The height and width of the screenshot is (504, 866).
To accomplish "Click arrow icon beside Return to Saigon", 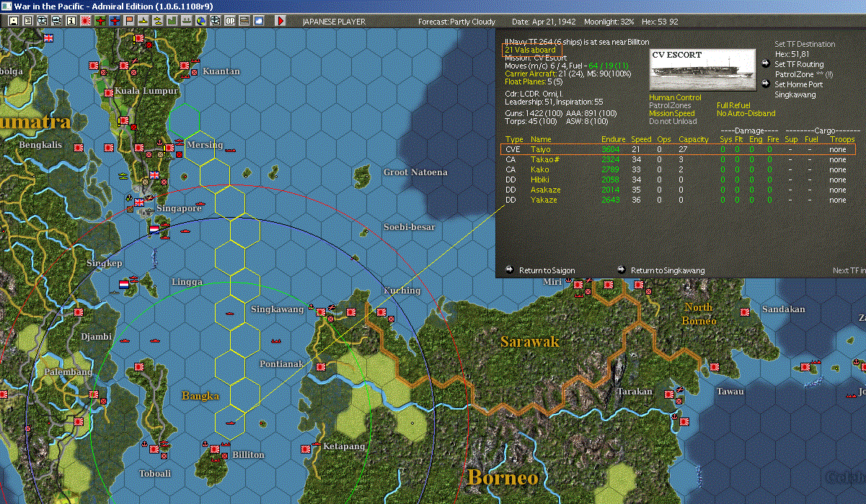I will click(x=510, y=270).
